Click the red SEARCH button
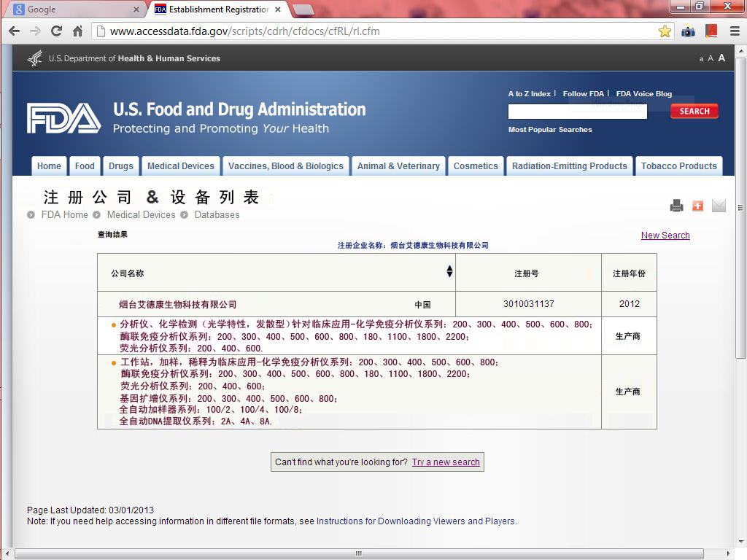Screen dimensions: 747x560 694,111
